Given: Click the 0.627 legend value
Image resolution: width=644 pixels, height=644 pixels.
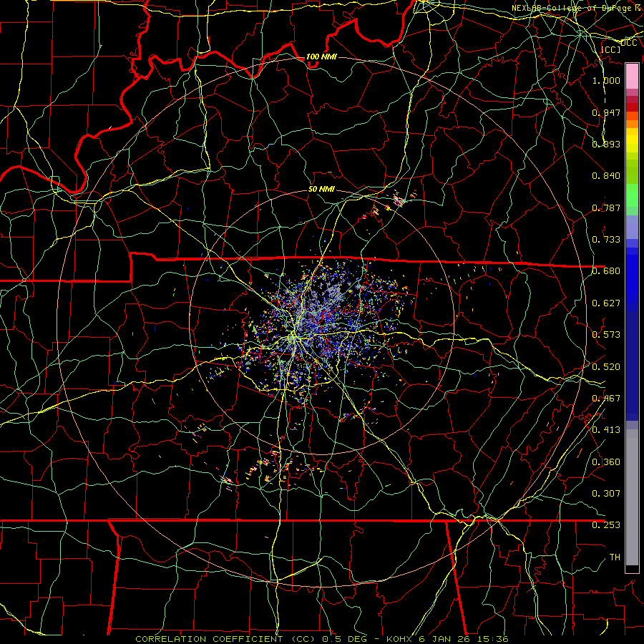Looking at the screenshot, I should tap(606, 303).
